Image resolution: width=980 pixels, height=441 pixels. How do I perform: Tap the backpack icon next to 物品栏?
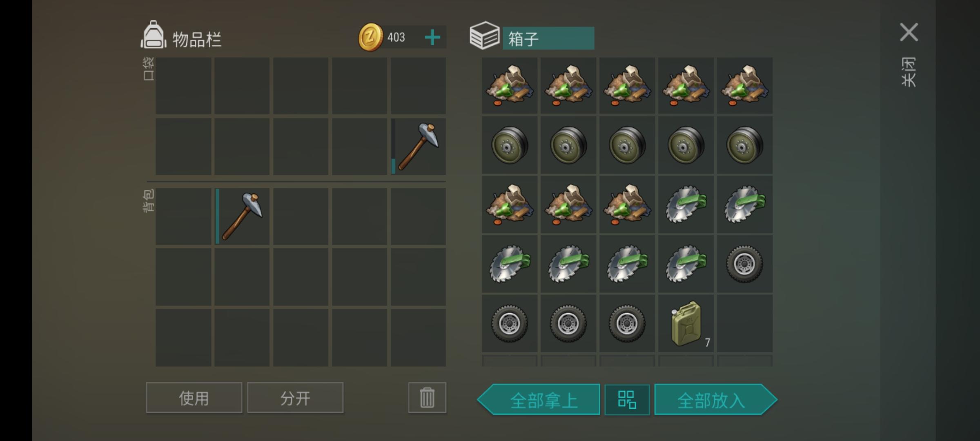pyautogui.click(x=153, y=35)
